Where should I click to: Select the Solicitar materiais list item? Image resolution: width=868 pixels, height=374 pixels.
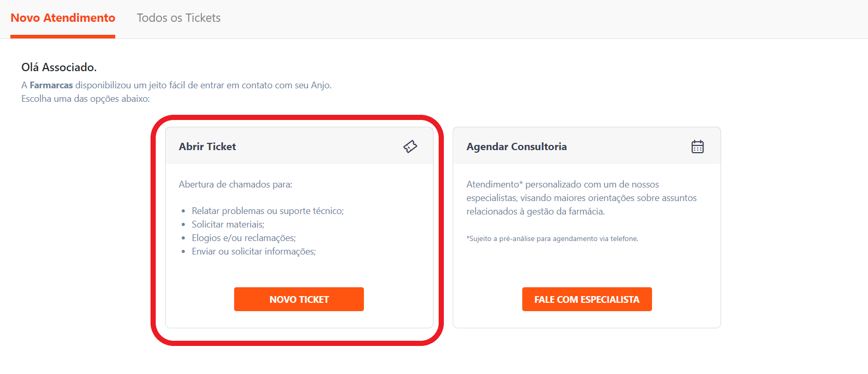(228, 224)
